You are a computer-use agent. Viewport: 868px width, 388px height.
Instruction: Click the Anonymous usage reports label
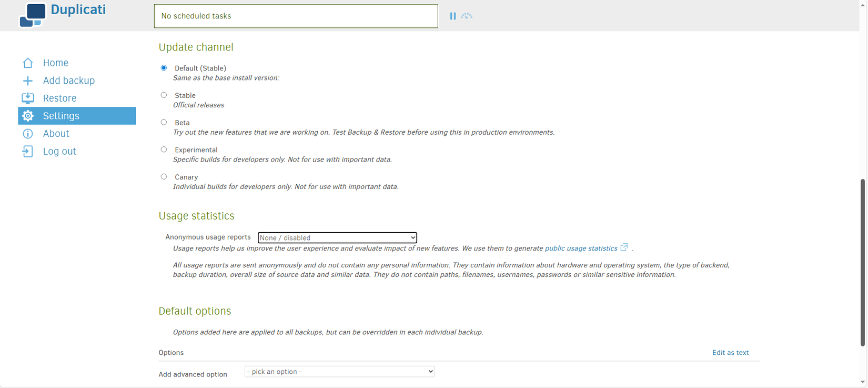point(208,237)
